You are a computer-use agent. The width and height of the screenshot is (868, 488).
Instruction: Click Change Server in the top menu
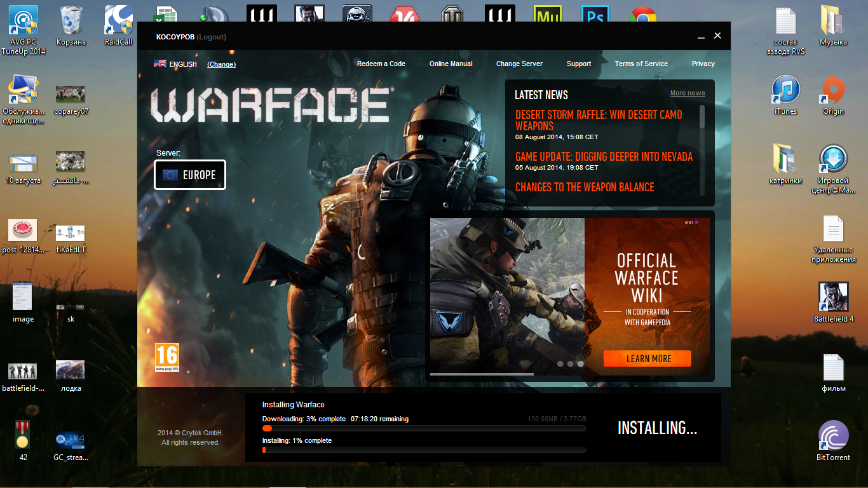(519, 64)
